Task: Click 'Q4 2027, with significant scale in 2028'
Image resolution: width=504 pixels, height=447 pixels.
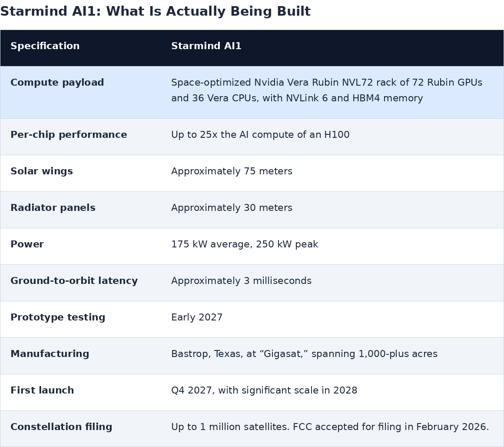Action: pyautogui.click(x=264, y=390)
